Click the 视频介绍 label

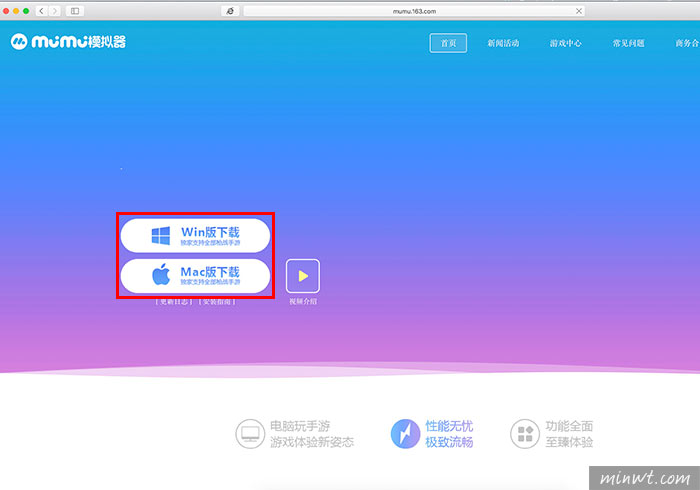point(303,302)
